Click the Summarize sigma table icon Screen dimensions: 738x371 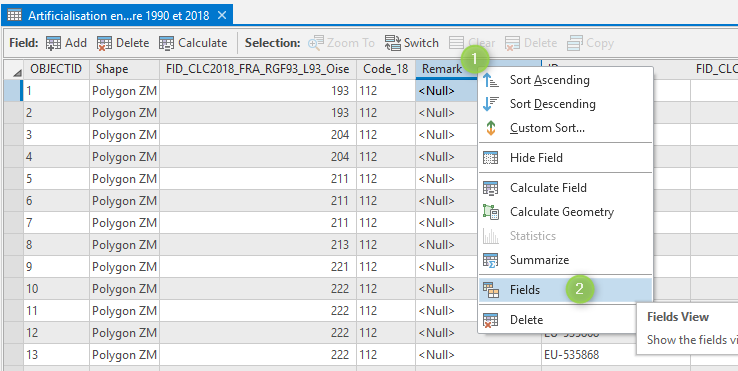[490, 260]
